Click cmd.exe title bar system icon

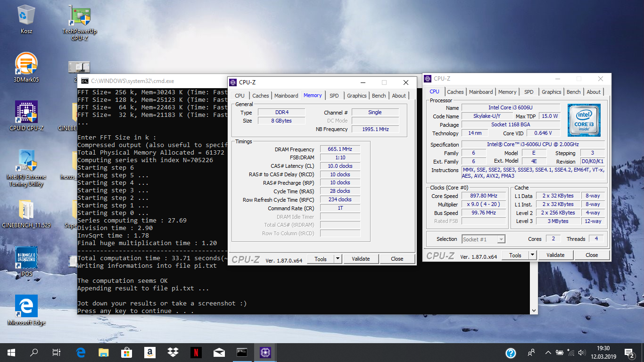tap(84, 81)
